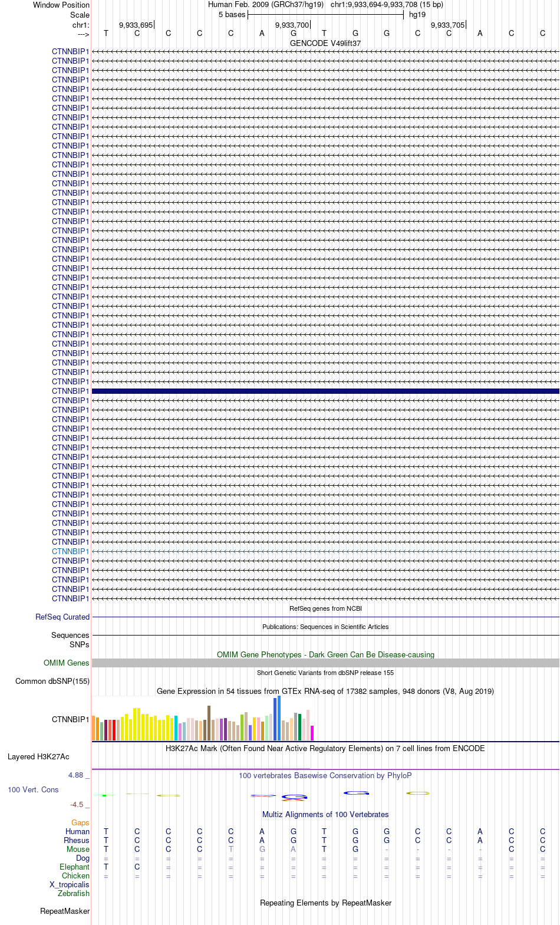
Task: Click the hg19 assembly label beside scale bar
Action: click(x=417, y=15)
